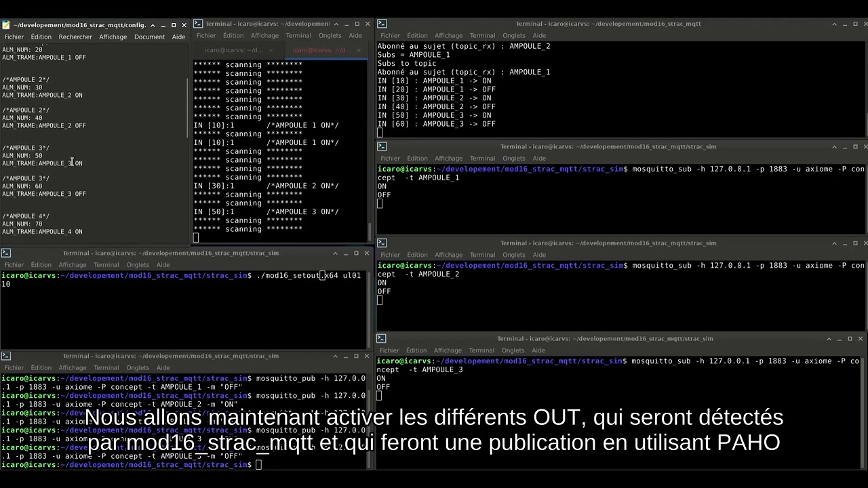Click the 'ALM_NUM: 30' line in config editor
Viewport: 868px width, 488px height.
(x=22, y=87)
